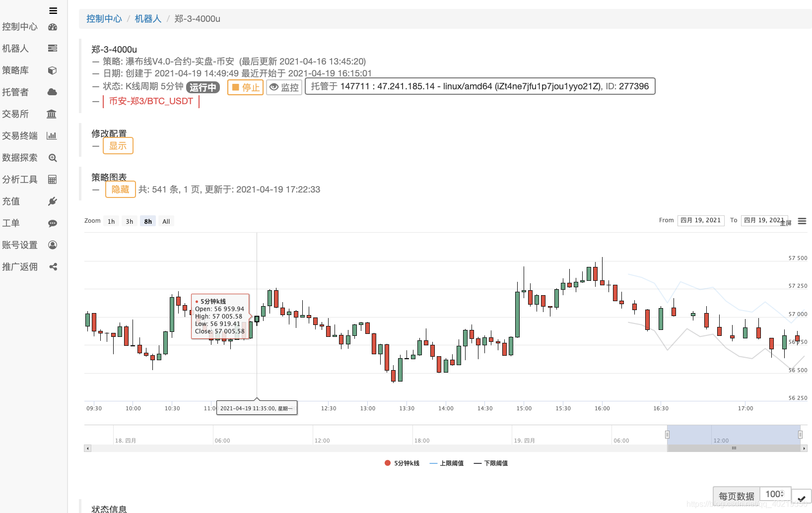Click the left handle of navigator range

pyautogui.click(x=667, y=435)
